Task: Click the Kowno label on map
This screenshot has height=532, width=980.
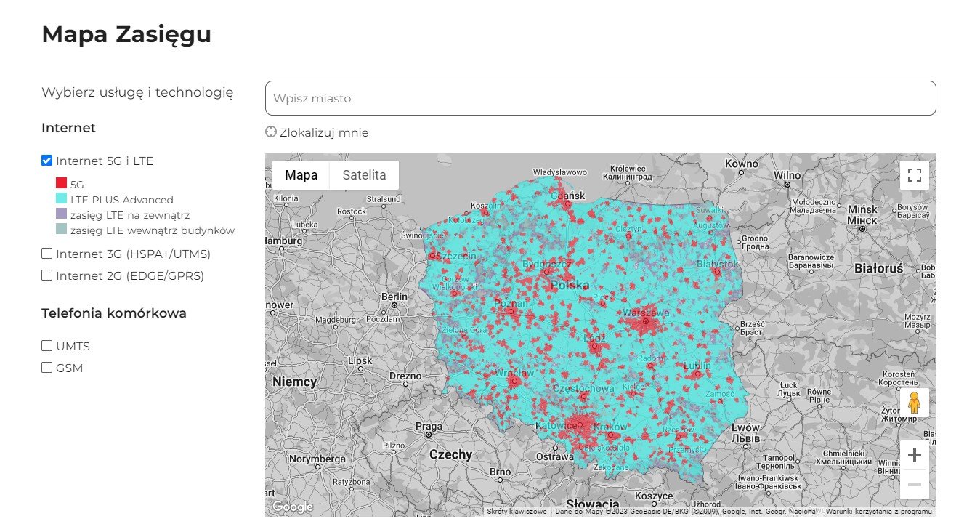Action: [741, 164]
